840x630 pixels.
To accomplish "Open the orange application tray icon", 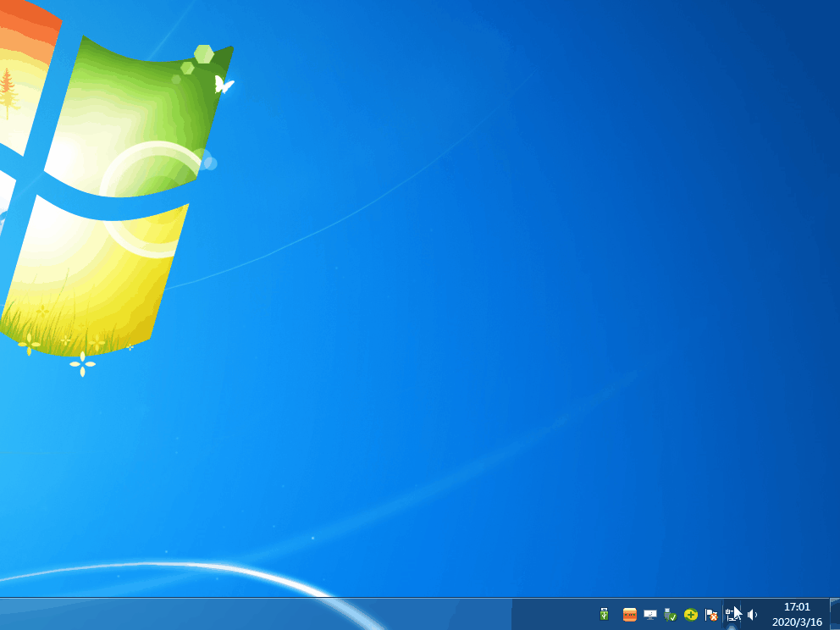I will point(630,614).
